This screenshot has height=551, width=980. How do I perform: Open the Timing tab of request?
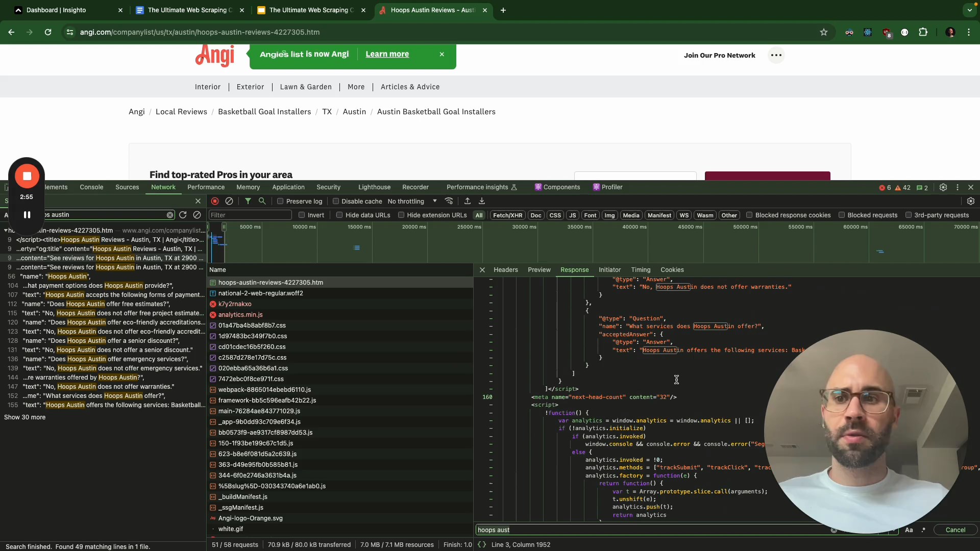pyautogui.click(x=641, y=270)
